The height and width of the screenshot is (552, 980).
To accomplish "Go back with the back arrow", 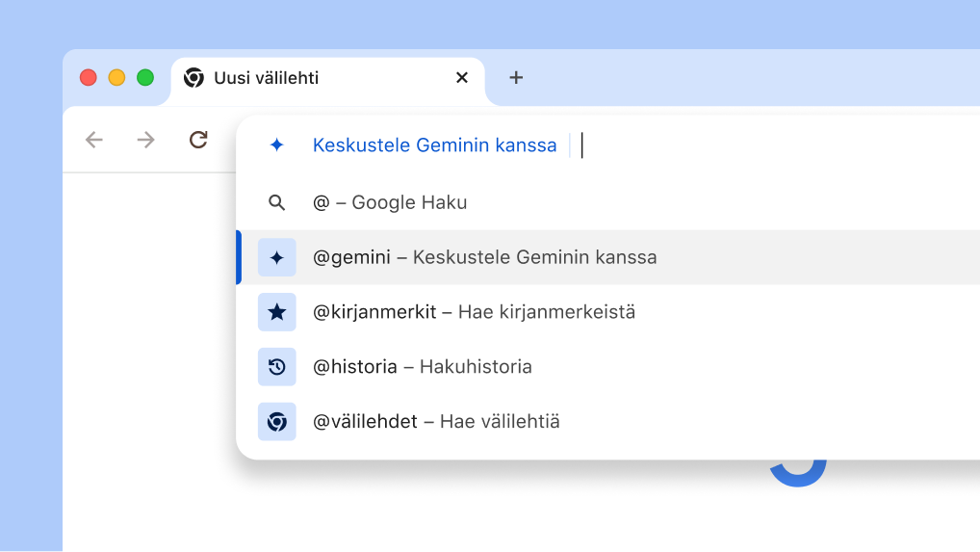I will [x=94, y=140].
